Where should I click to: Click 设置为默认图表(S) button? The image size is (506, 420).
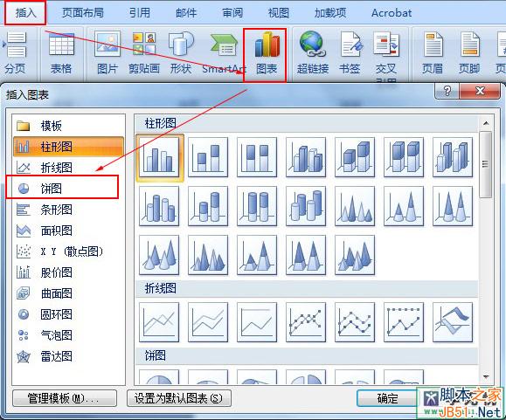point(179,398)
